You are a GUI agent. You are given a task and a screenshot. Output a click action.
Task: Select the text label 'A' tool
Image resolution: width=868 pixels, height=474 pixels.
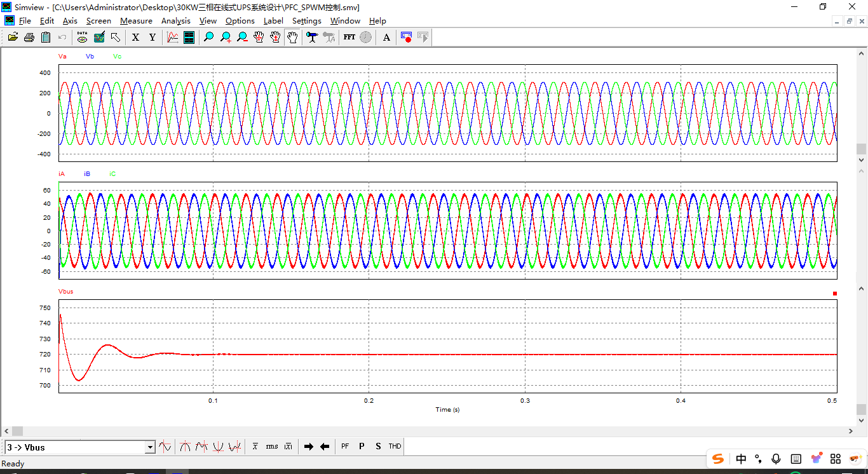[x=386, y=37]
